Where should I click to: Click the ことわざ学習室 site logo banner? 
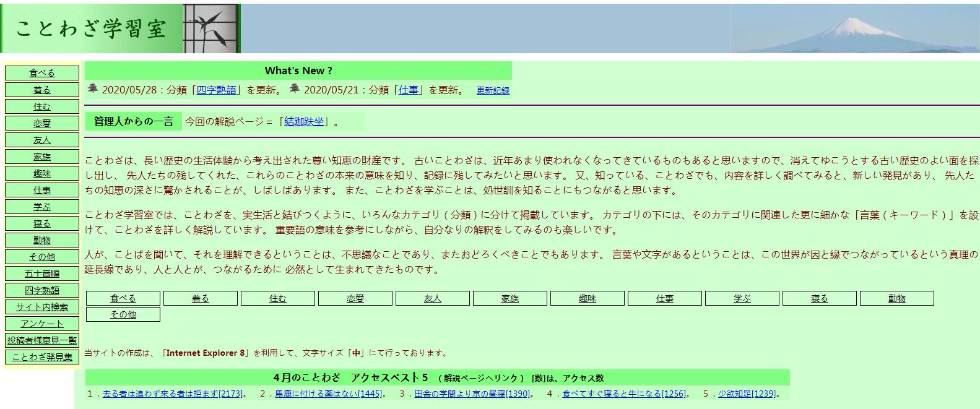[92, 28]
